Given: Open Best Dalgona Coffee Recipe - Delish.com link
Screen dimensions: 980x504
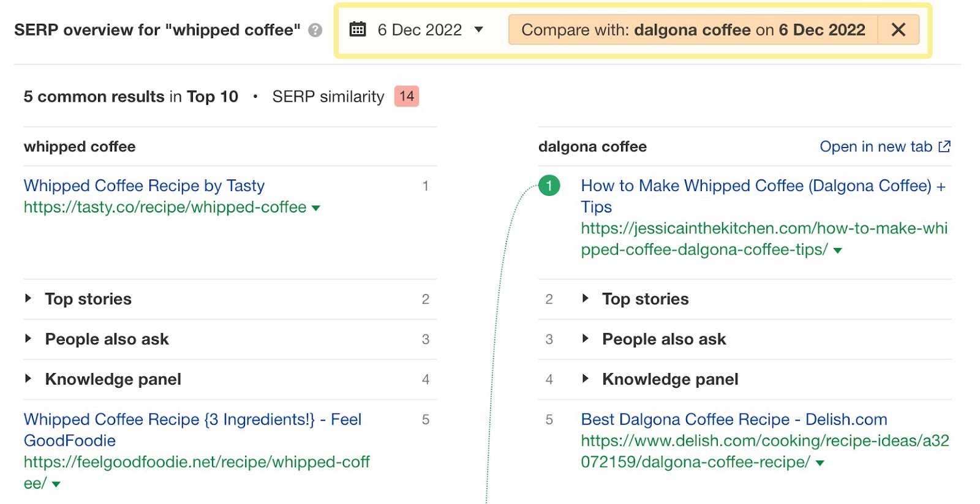Looking at the screenshot, I should tap(734, 419).
